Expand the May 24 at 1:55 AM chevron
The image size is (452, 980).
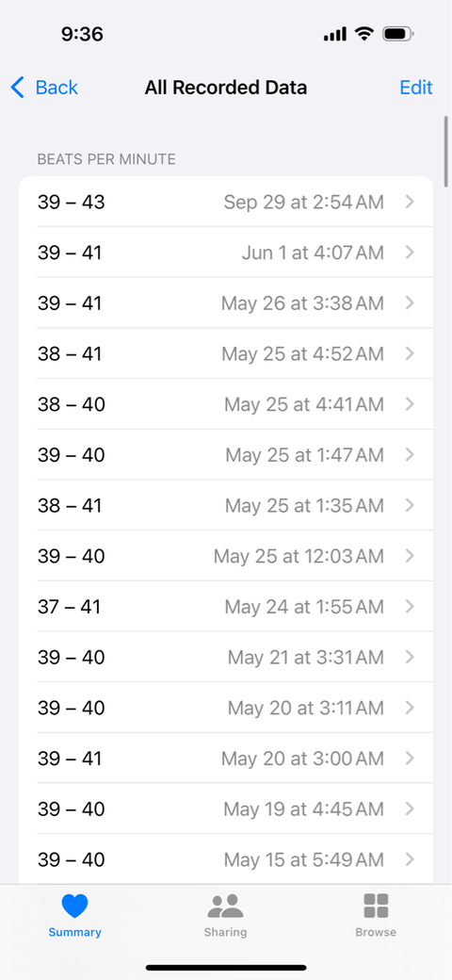pyautogui.click(x=410, y=606)
